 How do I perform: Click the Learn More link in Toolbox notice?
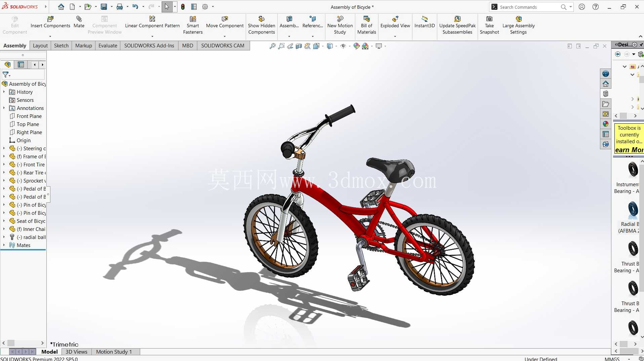point(629,150)
